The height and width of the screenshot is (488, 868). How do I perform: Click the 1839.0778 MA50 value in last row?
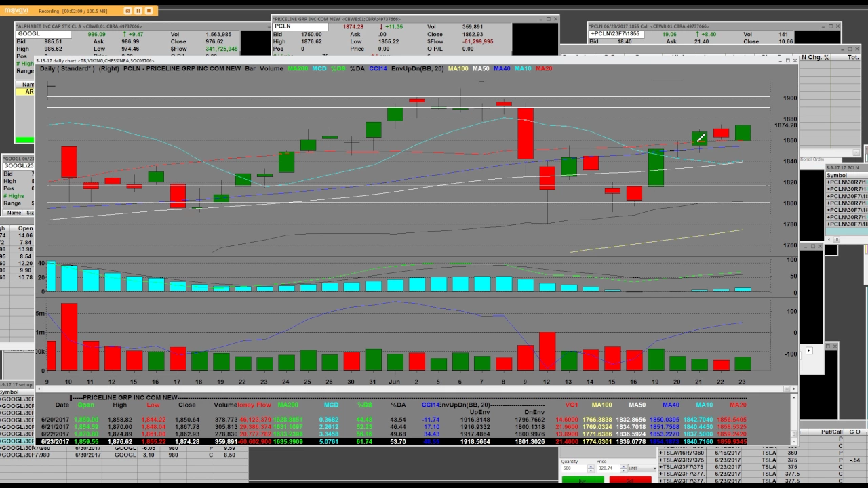[630, 442]
